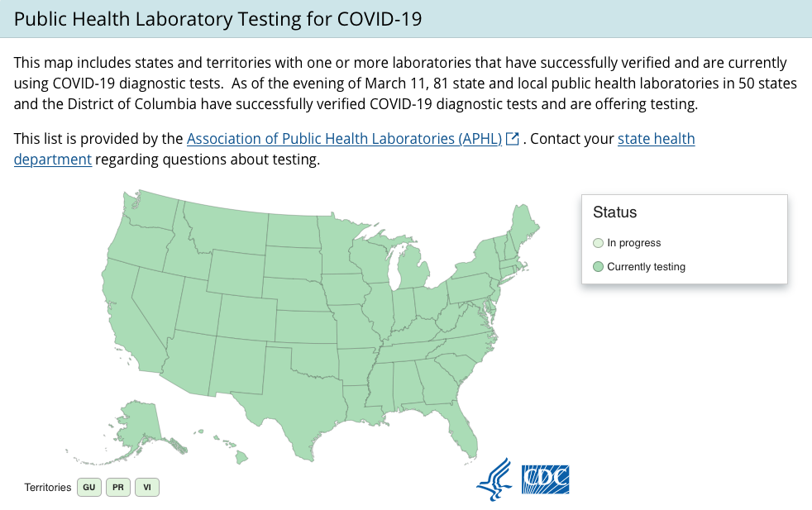Select the PR territory button
This screenshot has width=812, height=510.
point(118,487)
